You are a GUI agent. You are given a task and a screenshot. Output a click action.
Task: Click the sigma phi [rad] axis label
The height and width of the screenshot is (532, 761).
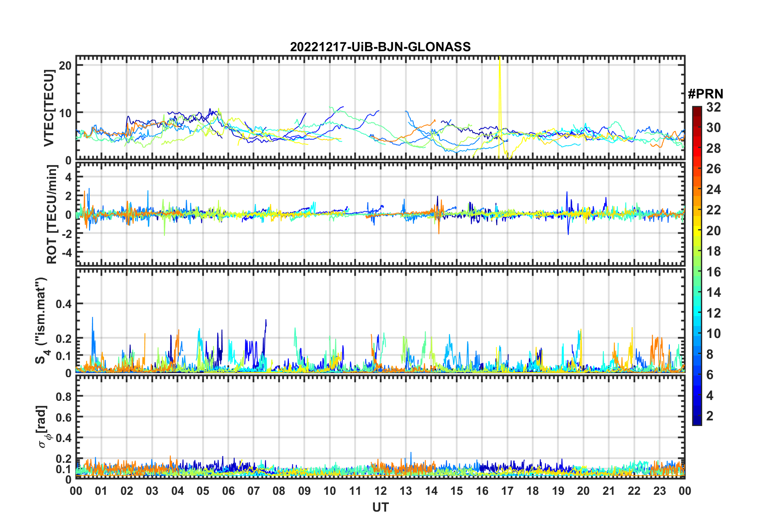pyautogui.click(x=43, y=426)
